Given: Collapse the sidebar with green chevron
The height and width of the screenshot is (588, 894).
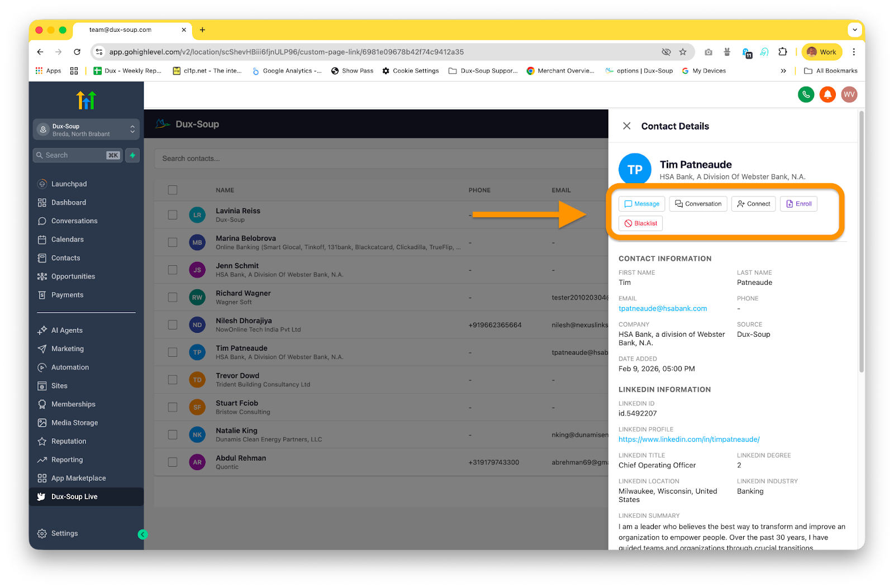Looking at the screenshot, I should click(142, 534).
